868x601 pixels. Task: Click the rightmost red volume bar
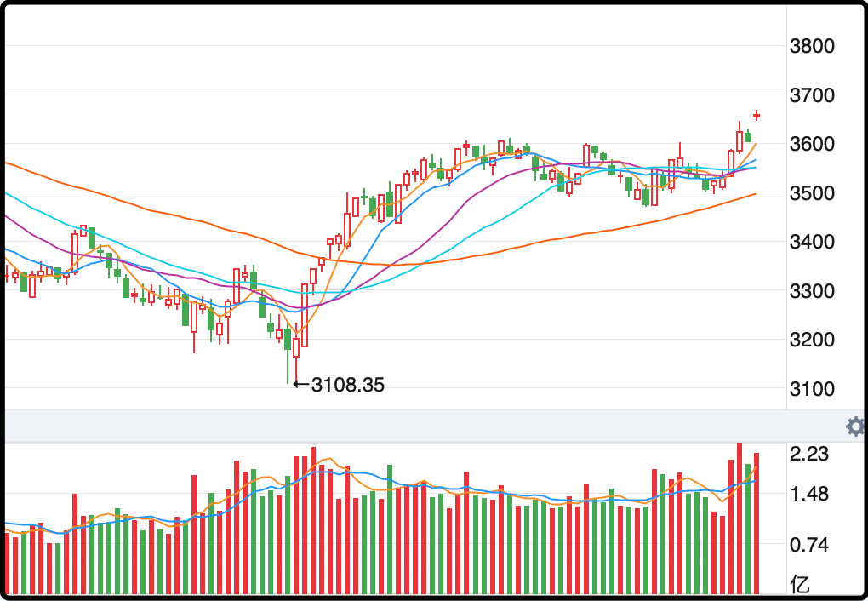coord(757,524)
